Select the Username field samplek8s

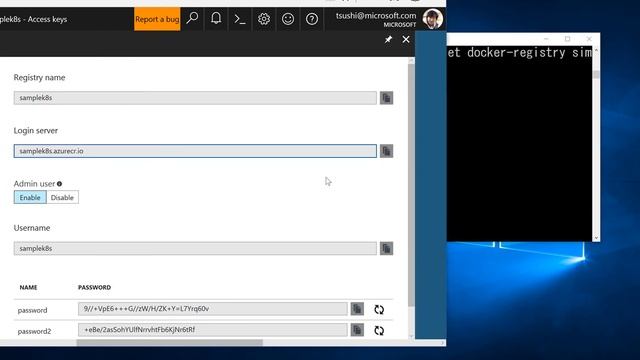point(195,248)
